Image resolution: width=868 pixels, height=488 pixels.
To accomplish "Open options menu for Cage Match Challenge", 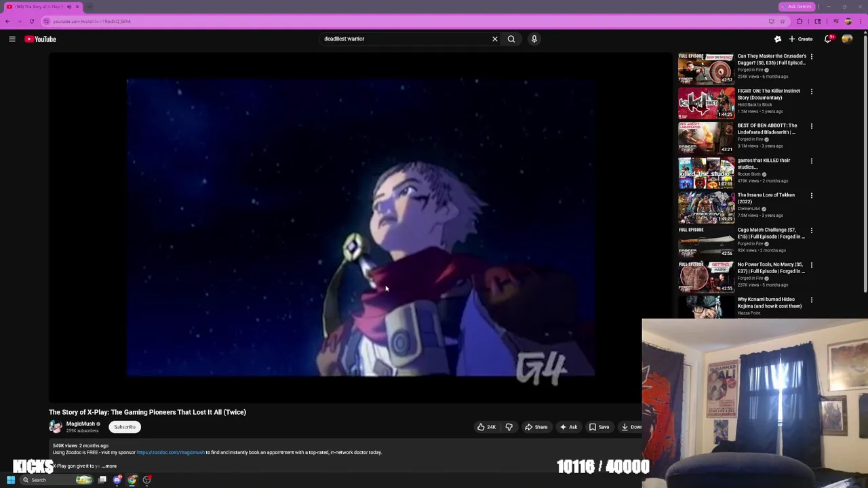I will pos(812,230).
